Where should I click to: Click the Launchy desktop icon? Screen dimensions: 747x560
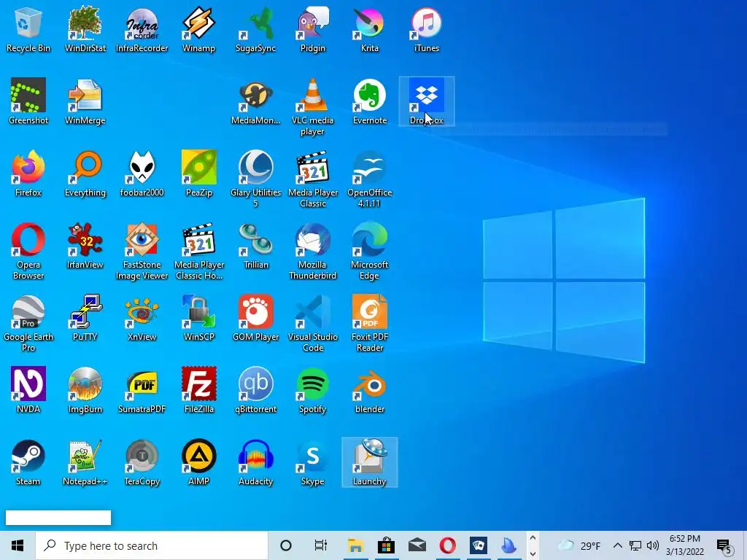tap(370, 463)
